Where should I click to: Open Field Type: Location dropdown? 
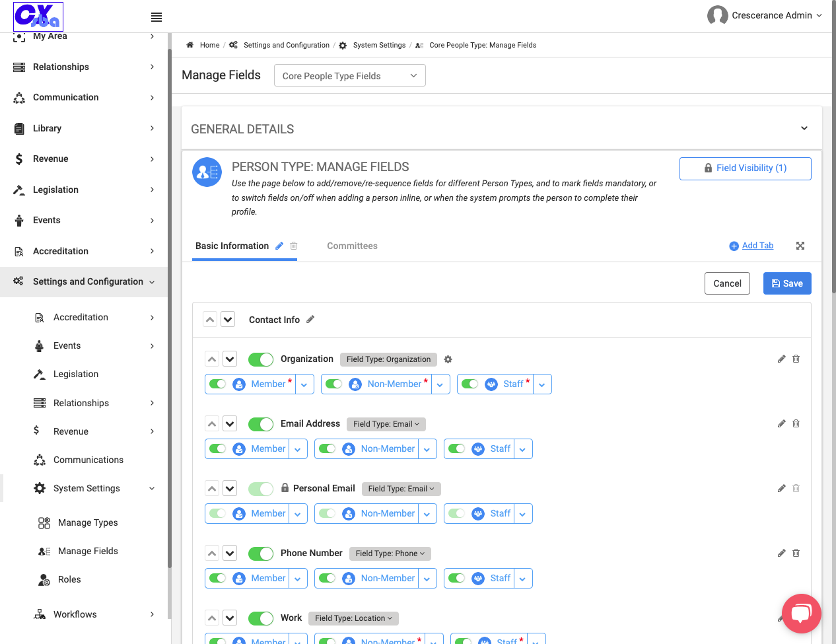(354, 618)
